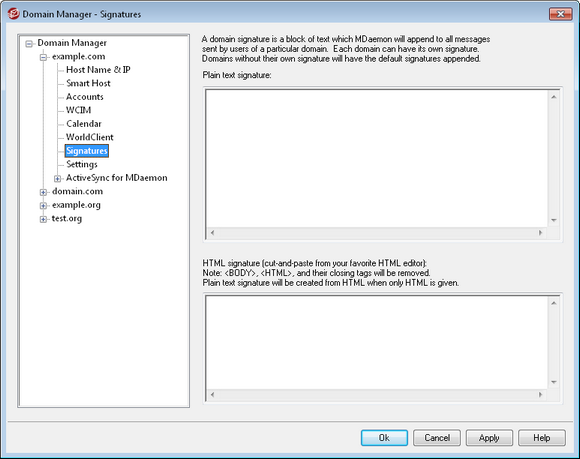Click the MDaemon app icon in title bar
This screenshot has width=580, height=459.
(x=14, y=14)
